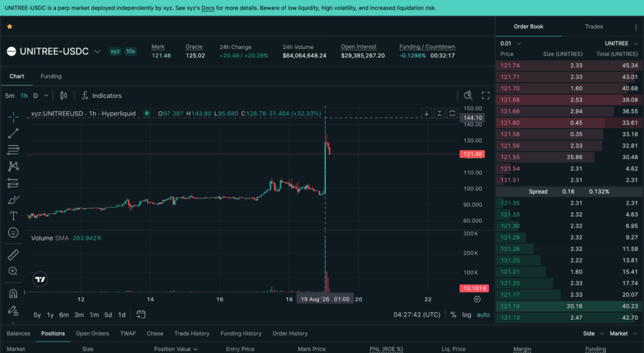Open the forecasting and position tool

13,183
